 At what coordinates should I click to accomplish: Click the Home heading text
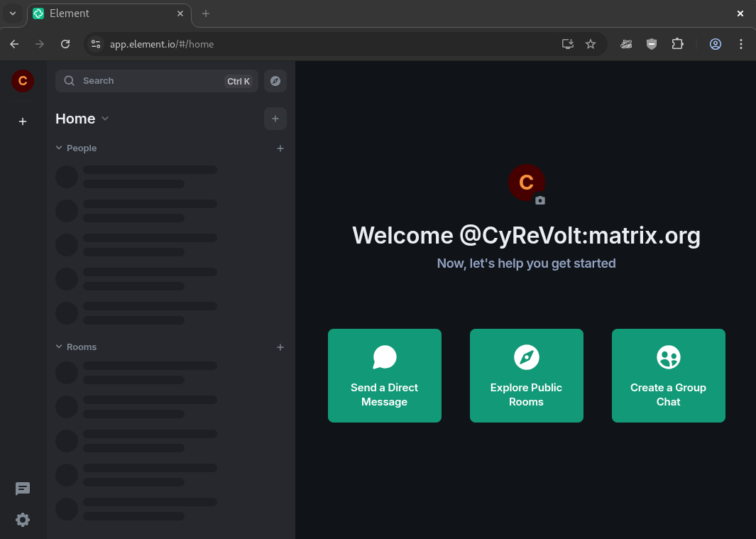[x=75, y=119]
